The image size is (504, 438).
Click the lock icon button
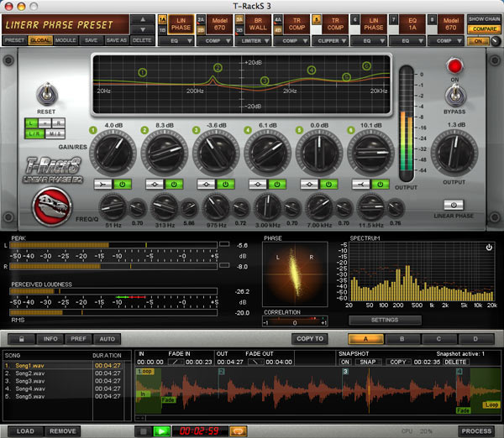21,339
